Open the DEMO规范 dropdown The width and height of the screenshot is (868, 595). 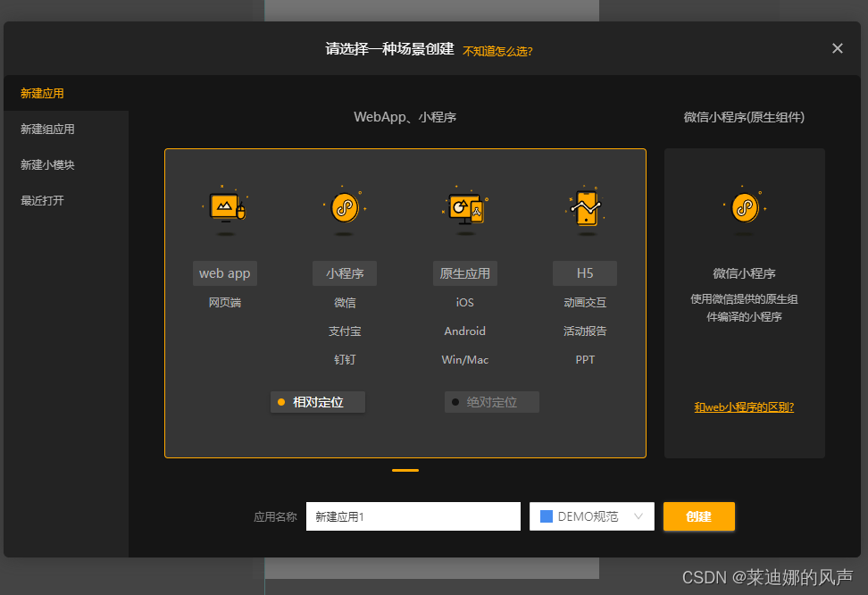point(592,516)
